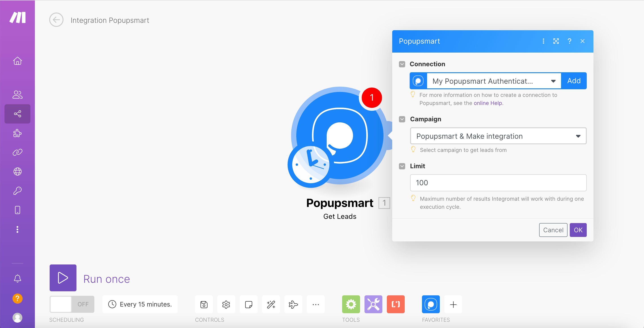
Task: Click the save scenario disk icon
Action: (204, 304)
